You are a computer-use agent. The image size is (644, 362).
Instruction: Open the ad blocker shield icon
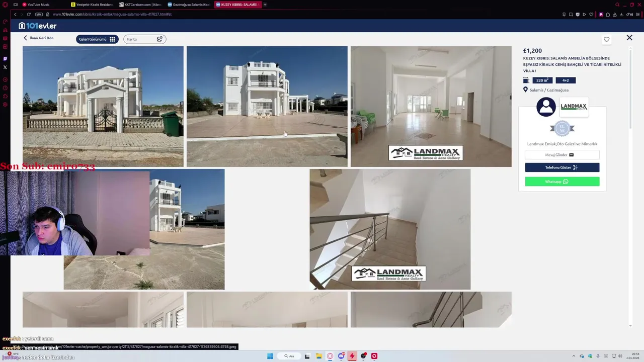578,14
